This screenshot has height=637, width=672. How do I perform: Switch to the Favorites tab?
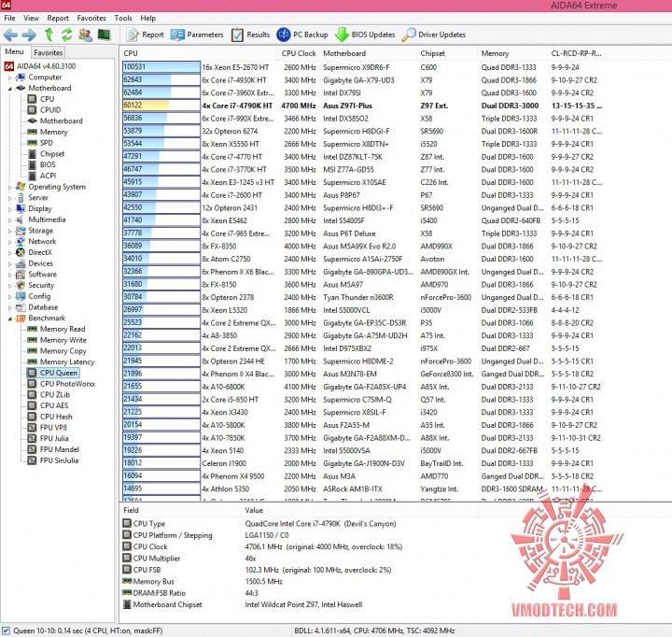click(x=48, y=52)
